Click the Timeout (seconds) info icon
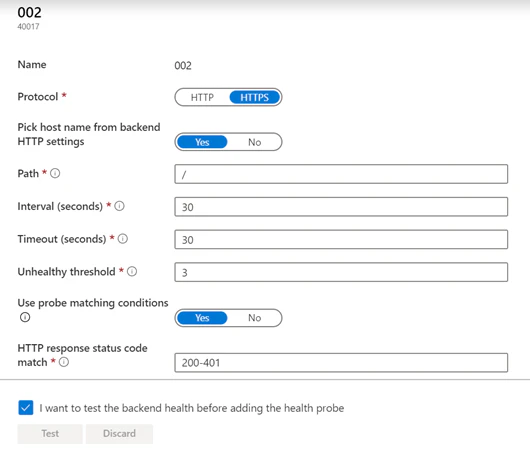The height and width of the screenshot is (457, 530). click(x=123, y=239)
